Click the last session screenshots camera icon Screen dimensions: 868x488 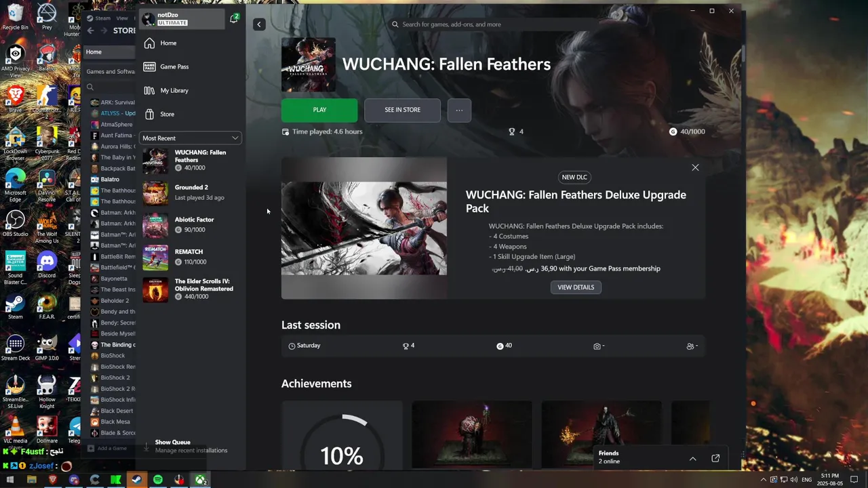pyautogui.click(x=598, y=346)
